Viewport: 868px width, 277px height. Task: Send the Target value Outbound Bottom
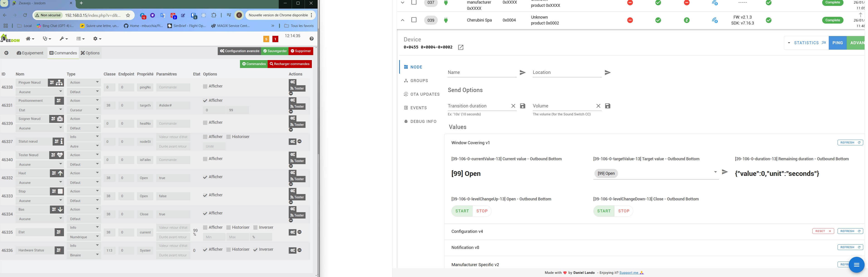pos(725,172)
